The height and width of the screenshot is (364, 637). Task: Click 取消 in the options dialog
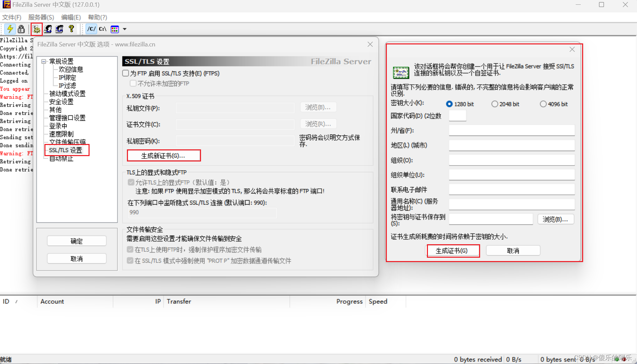[77, 258]
